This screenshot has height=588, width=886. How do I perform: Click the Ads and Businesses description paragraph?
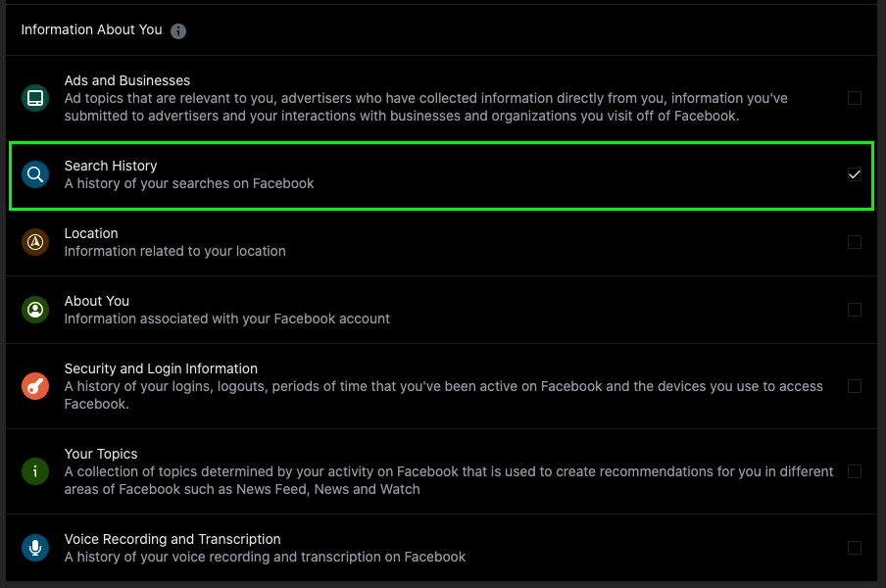coord(425,108)
